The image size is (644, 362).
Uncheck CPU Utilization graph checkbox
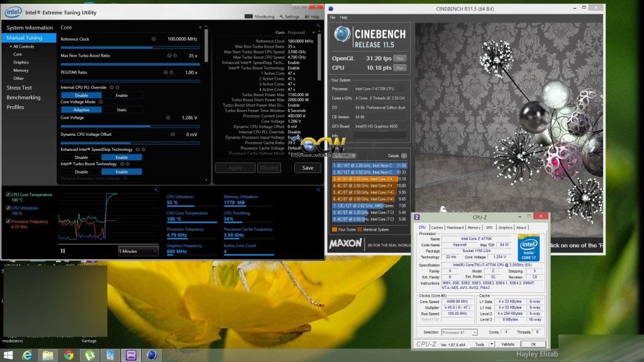tap(8, 208)
